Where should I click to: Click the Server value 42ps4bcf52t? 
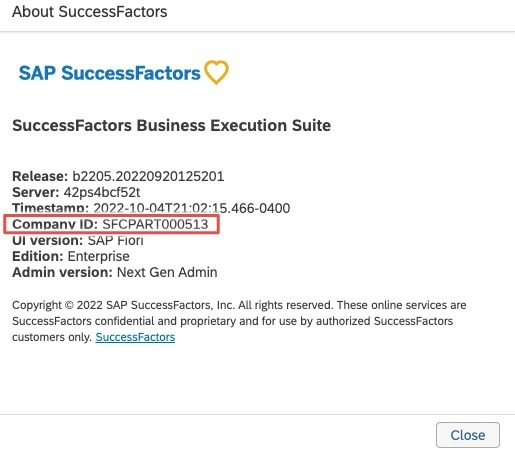(x=102, y=192)
